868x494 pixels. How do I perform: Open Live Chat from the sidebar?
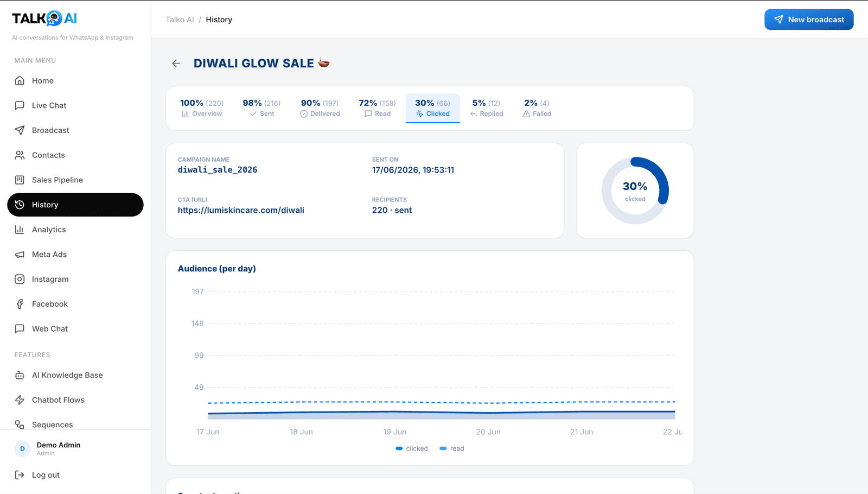pyautogui.click(x=75, y=105)
